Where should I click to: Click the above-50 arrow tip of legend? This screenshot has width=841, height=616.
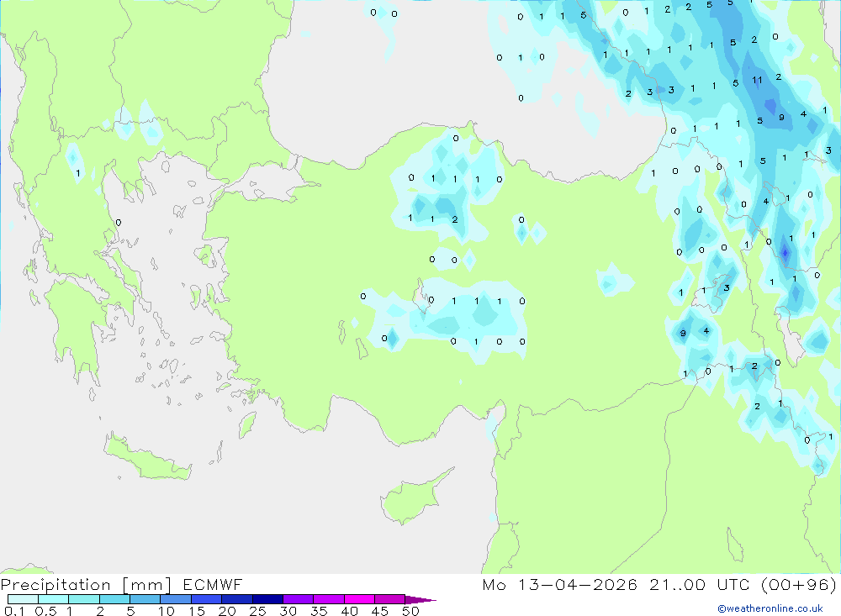(421, 600)
